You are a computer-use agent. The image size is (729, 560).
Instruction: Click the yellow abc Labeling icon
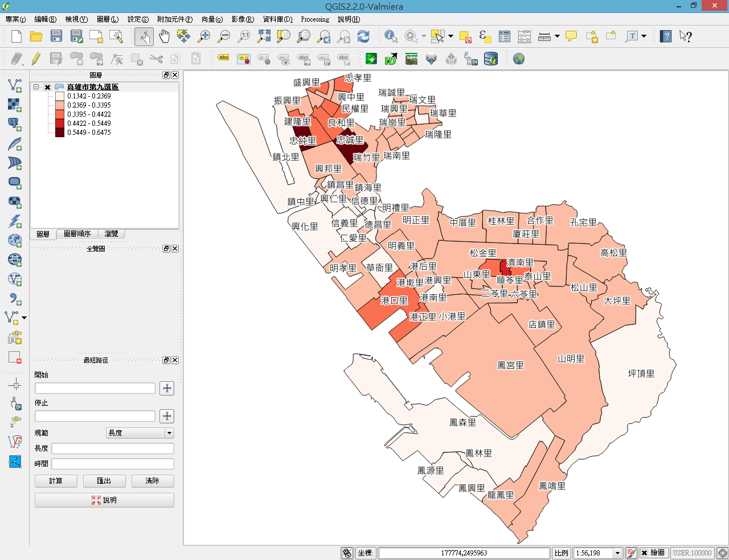pos(223,58)
